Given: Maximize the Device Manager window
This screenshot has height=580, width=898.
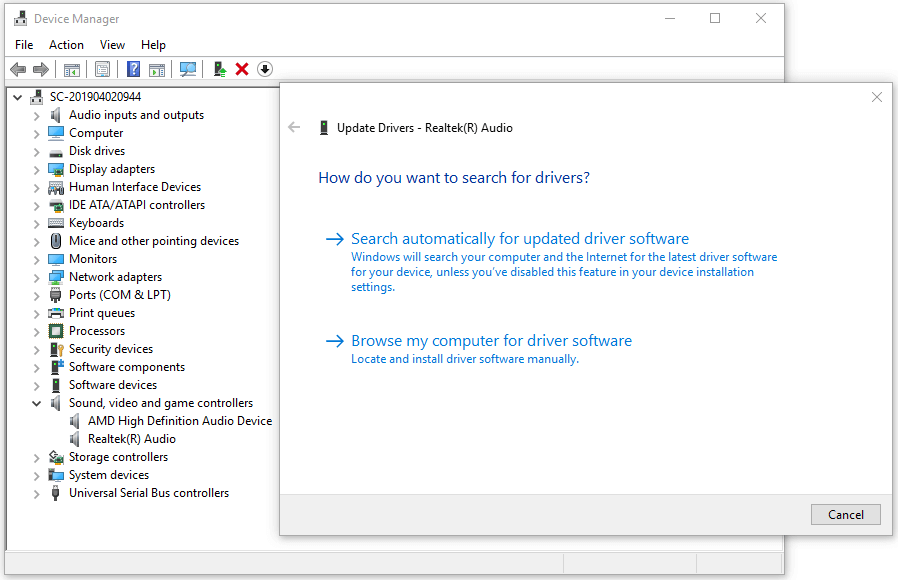Looking at the screenshot, I should coord(715,18).
